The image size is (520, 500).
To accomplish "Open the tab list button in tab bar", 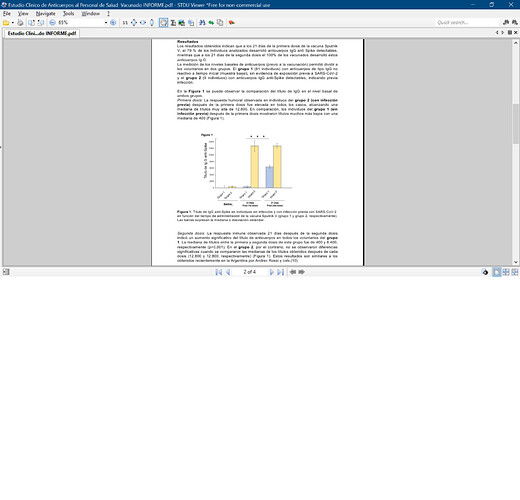I will pos(510,33).
